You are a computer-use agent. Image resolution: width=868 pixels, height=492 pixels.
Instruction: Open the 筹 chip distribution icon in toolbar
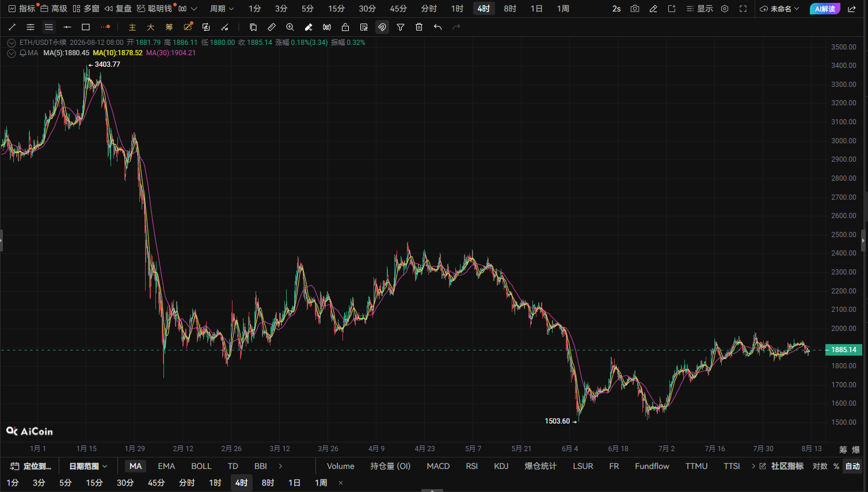point(169,27)
